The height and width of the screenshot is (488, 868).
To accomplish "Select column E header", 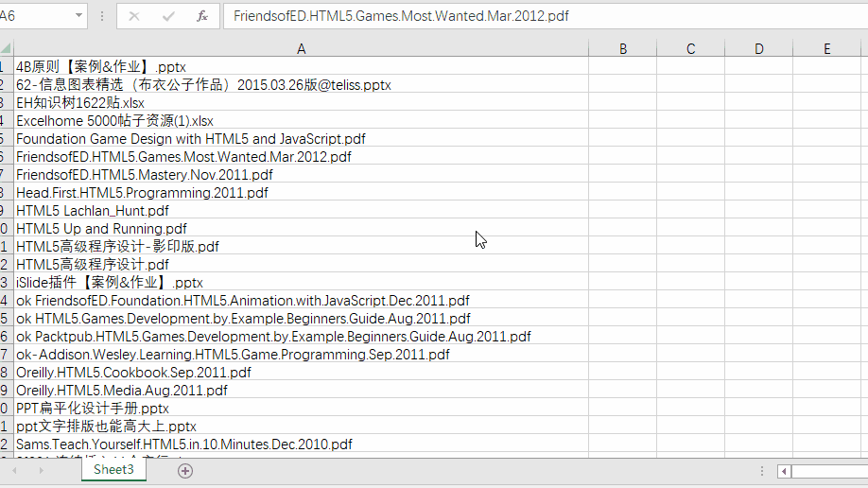I will pyautogui.click(x=827, y=49).
